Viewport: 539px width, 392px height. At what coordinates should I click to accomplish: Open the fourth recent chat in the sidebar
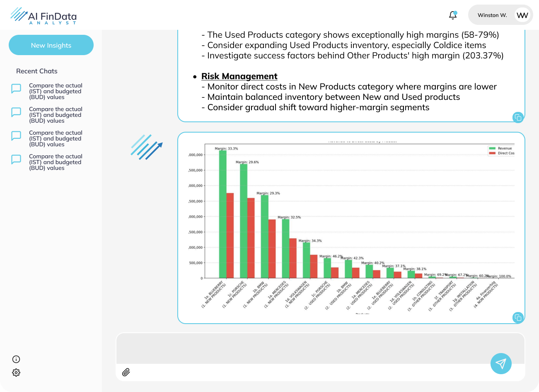(x=55, y=162)
